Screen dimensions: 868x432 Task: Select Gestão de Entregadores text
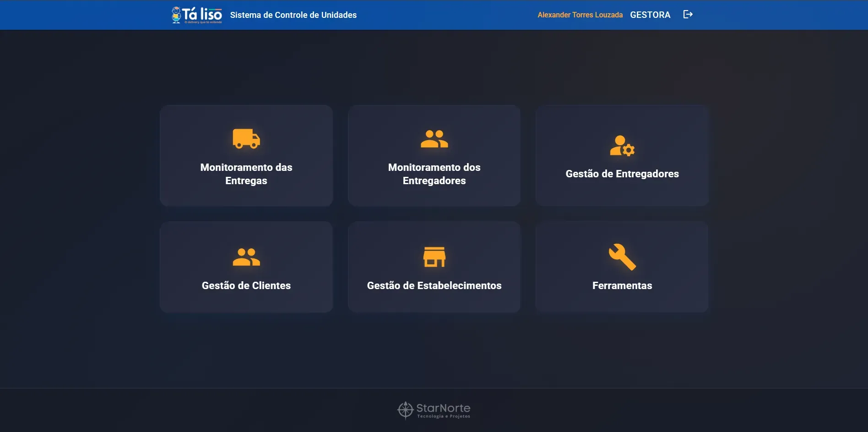click(x=622, y=174)
